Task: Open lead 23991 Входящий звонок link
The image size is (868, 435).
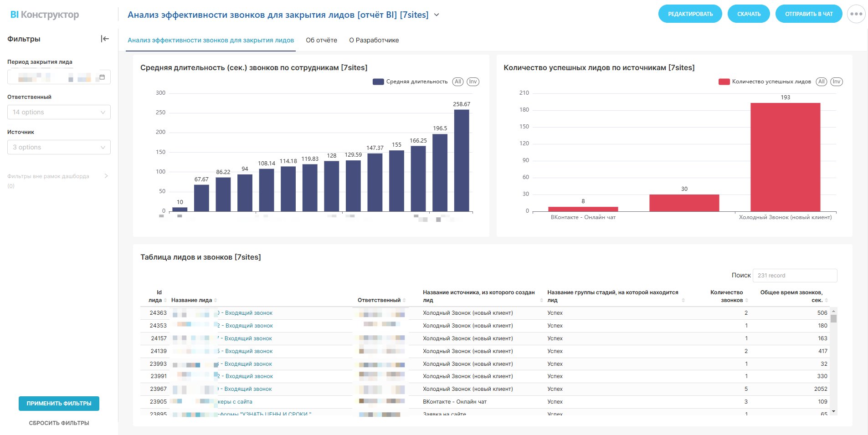Action: 245,376
